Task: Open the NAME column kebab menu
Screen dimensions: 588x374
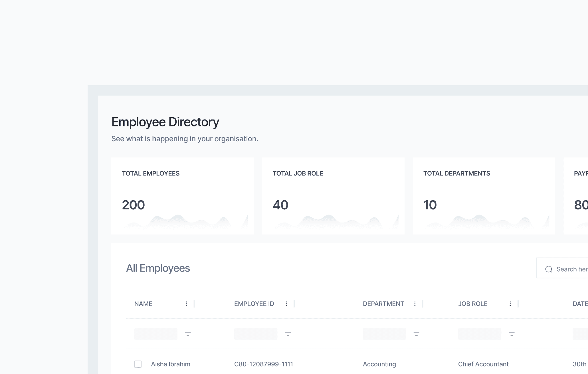Action: pos(187,304)
